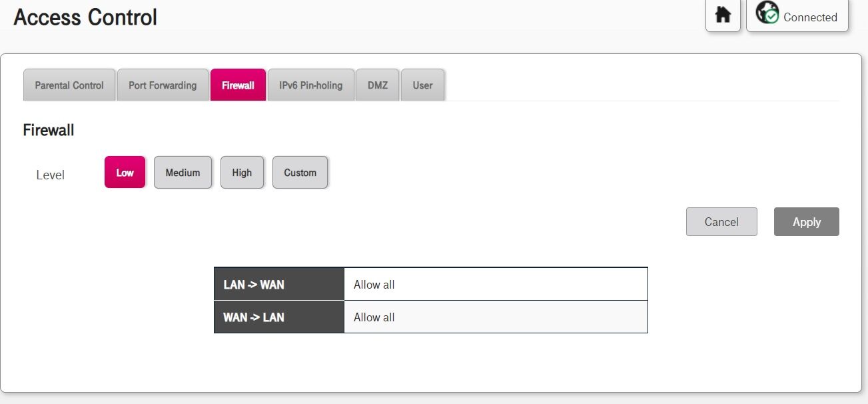Select the Low firewall level

click(x=125, y=172)
